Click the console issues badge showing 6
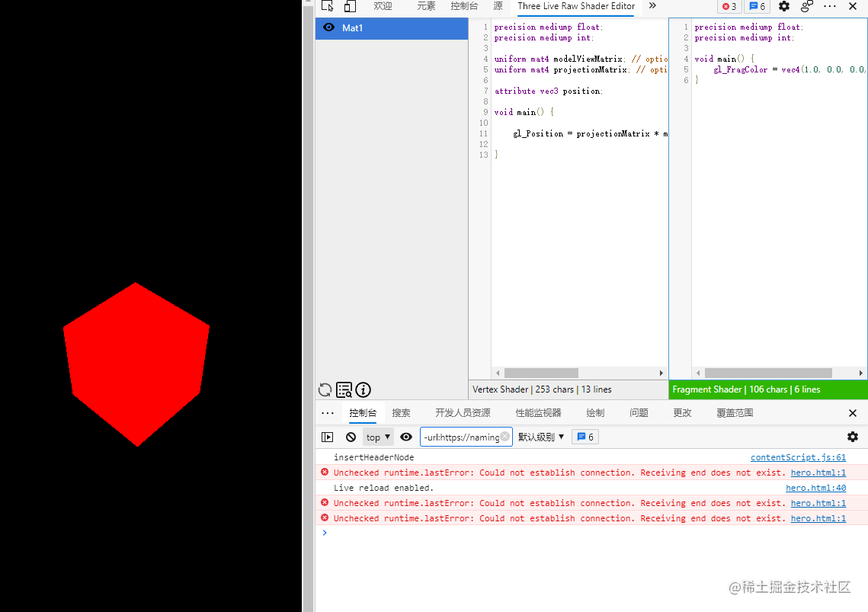This screenshot has width=868, height=612. pos(585,437)
